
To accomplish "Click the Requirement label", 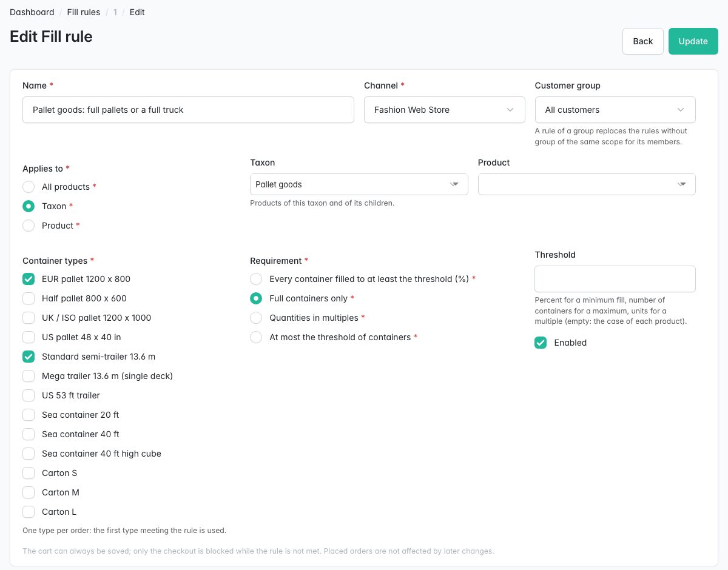I will coord(279,261).
